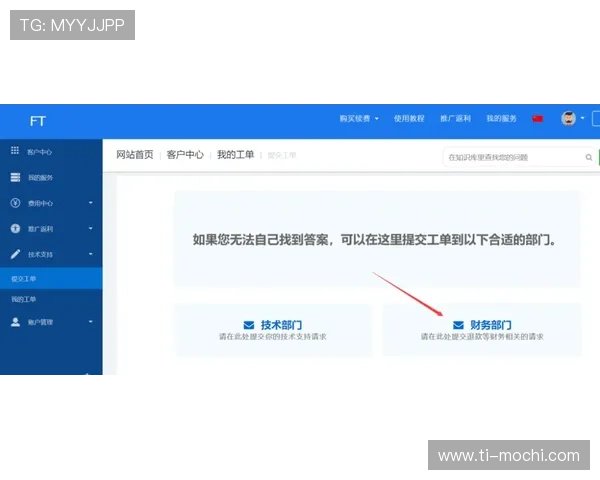600x480 pixels.
Task: Click the FT logo in the header
Action: click(38, 121)
